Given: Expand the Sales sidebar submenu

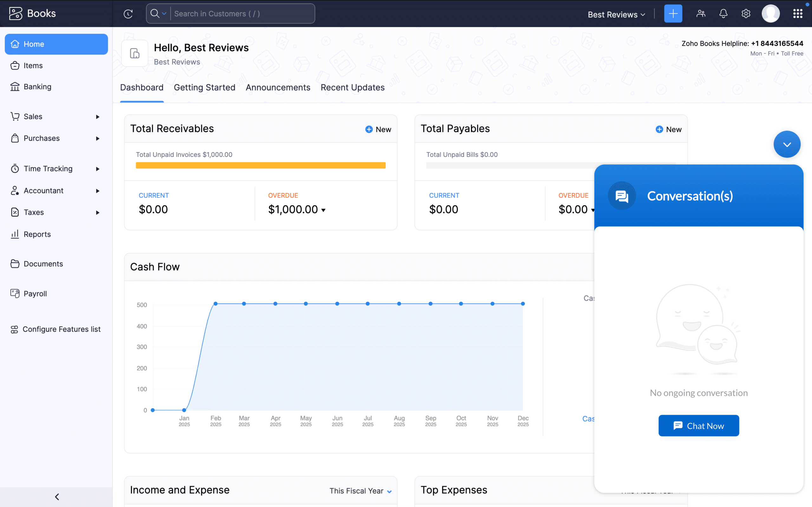Looking at the screenshot, I should click(x=97, y=117).
